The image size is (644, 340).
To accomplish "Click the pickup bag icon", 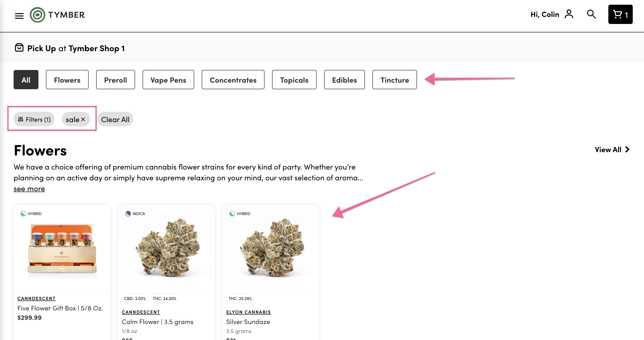I will pos(19,48).
